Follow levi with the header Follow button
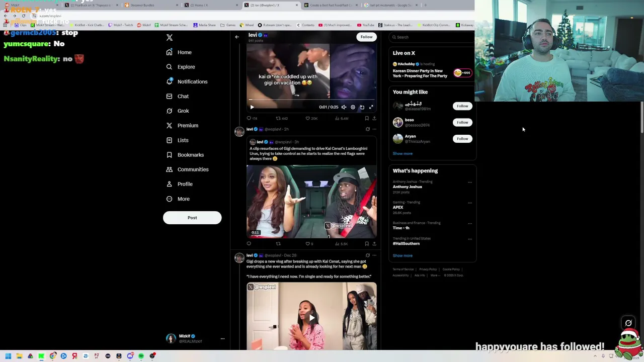 point(366,37)
